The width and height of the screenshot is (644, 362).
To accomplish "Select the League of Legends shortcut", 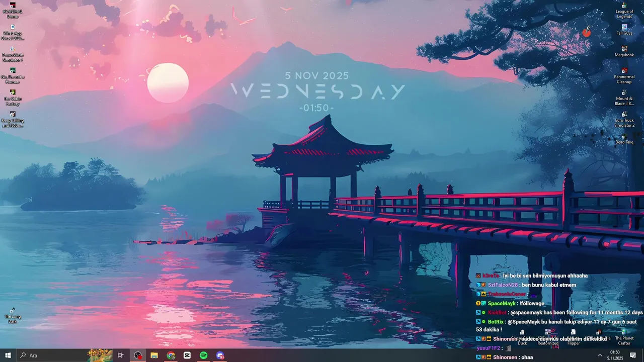I will click(x=624, y=10).
